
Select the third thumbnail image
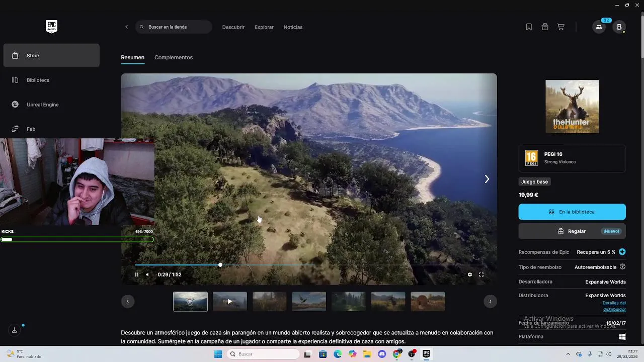269,302
